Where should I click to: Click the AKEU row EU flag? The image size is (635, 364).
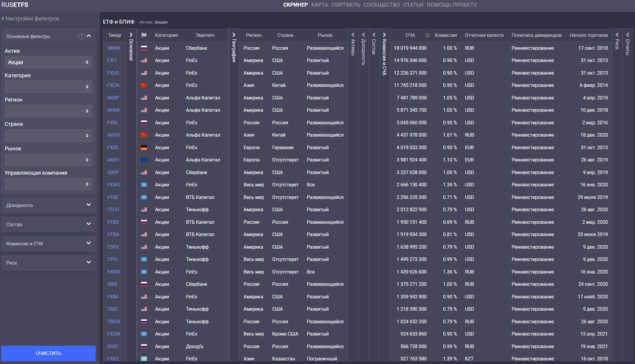pos(144,160)
